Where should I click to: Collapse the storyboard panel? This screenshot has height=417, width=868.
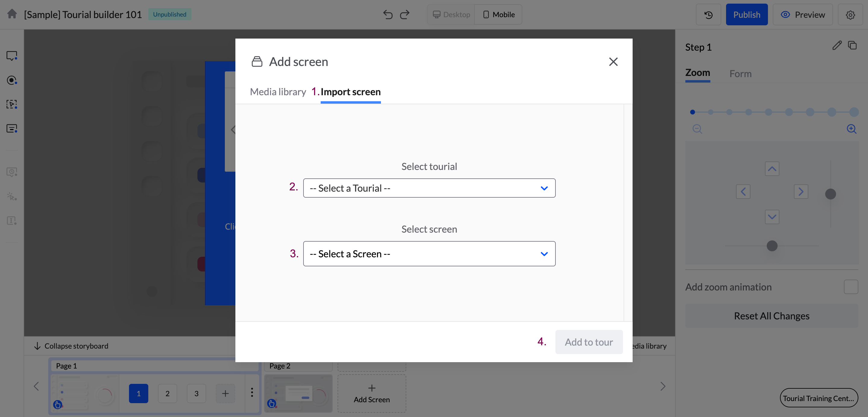(x=71, y=346)
